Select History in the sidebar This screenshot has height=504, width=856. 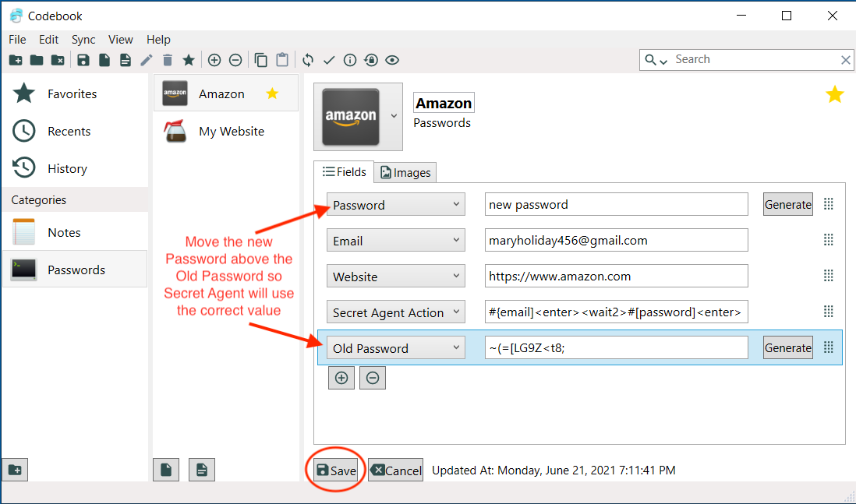click(76, 168)
